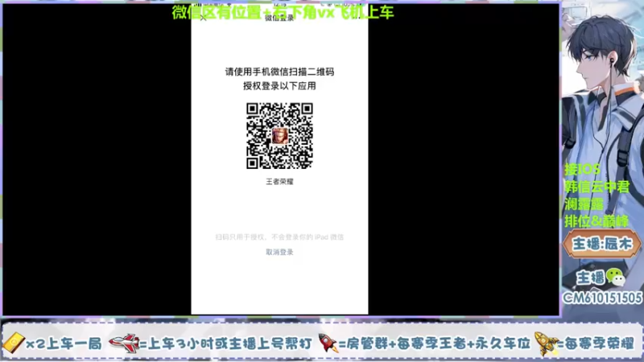This screenshot has height=362, width=644.
Task: Click the 请使用手机微信扫描二维码 instruction text
Action: coord(279,72)
